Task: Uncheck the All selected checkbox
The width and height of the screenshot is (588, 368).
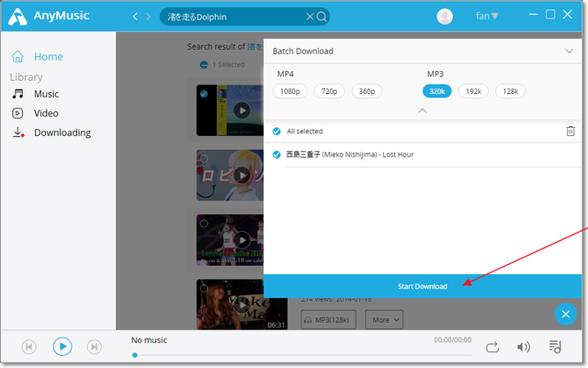Action: 277,132
